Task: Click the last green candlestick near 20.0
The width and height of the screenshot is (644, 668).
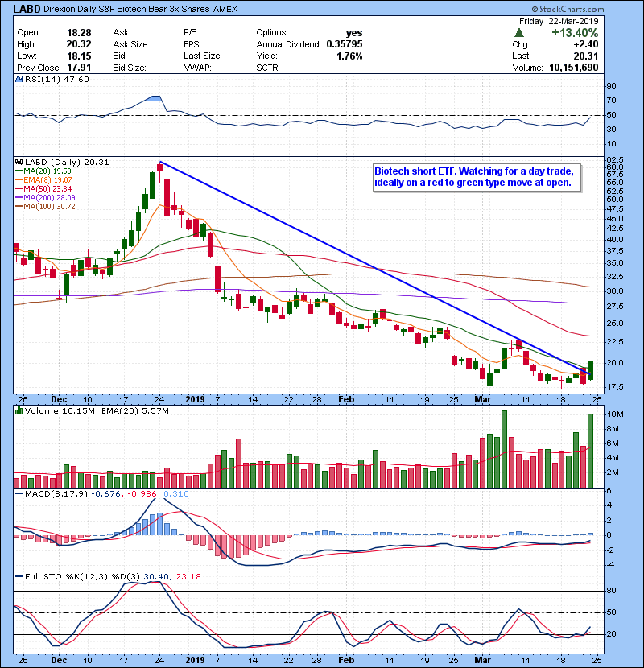Action: 590,370
